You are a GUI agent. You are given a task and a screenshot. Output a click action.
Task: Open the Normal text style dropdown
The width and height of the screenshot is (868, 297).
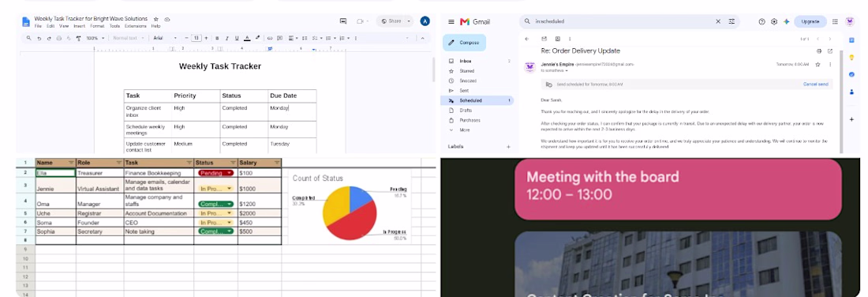pyautogui.click(x=128, y=38)
